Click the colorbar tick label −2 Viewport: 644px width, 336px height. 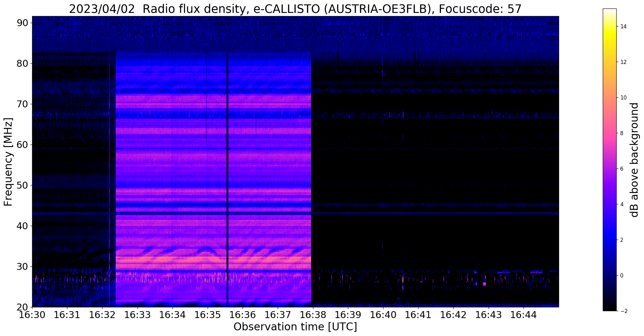click(x=623, y=311)
